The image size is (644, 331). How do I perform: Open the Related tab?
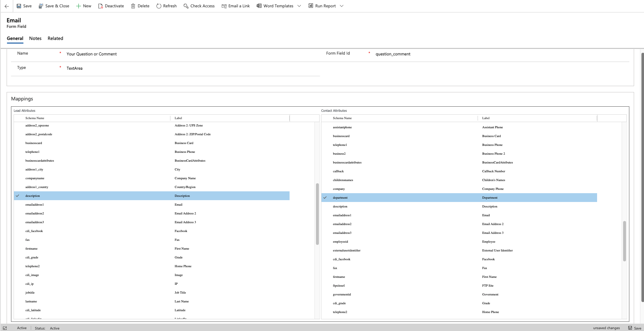tap(55, 38)
